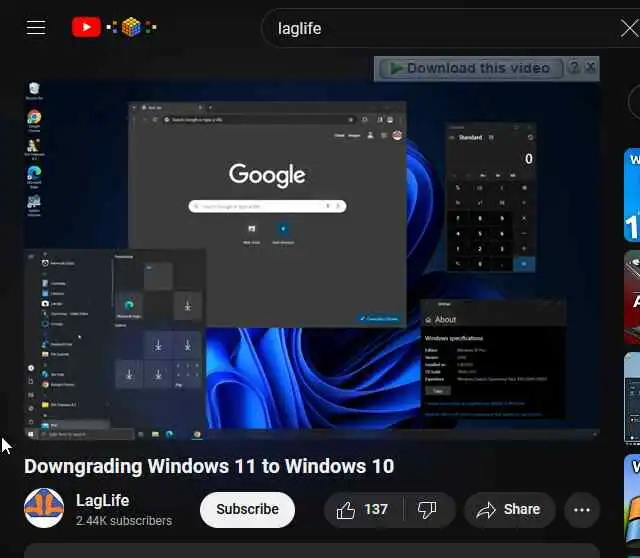Image resolution: width=640 pixels, height=558 pixels.
Task: Click the Microsoft Edge desktop icon in the video
Action: point(34,177)
